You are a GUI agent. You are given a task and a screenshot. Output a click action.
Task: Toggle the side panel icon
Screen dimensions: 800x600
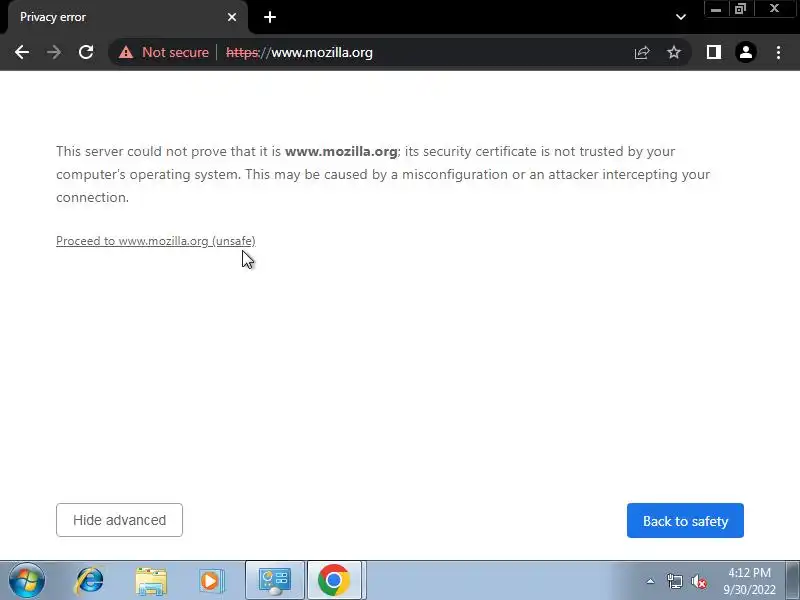point(714,52)
